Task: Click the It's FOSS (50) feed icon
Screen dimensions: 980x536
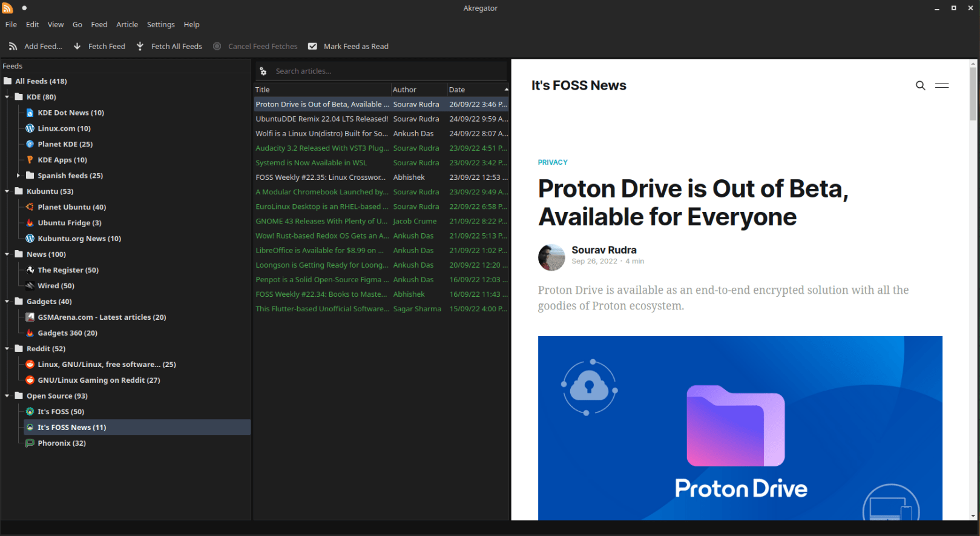Action: click(30, 412)
